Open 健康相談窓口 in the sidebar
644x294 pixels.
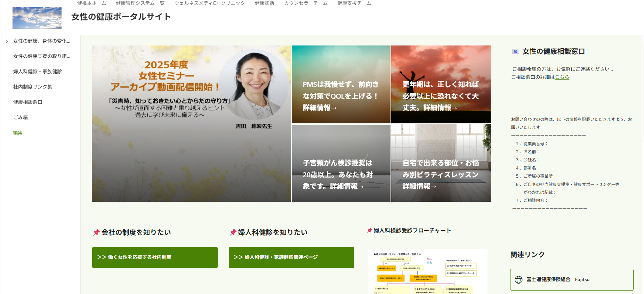(28, 102)
